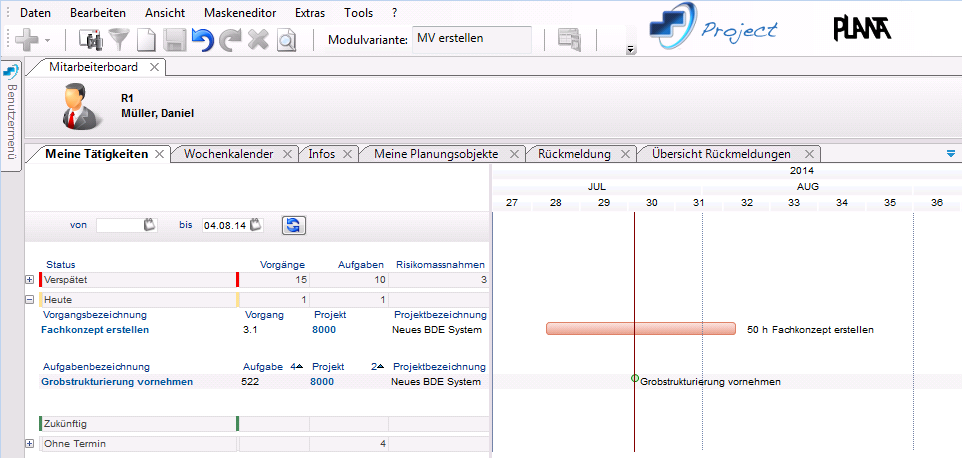This screenshot has height=458, width=962.
Task: Open the Tools menu
Action: coord(358,12)
